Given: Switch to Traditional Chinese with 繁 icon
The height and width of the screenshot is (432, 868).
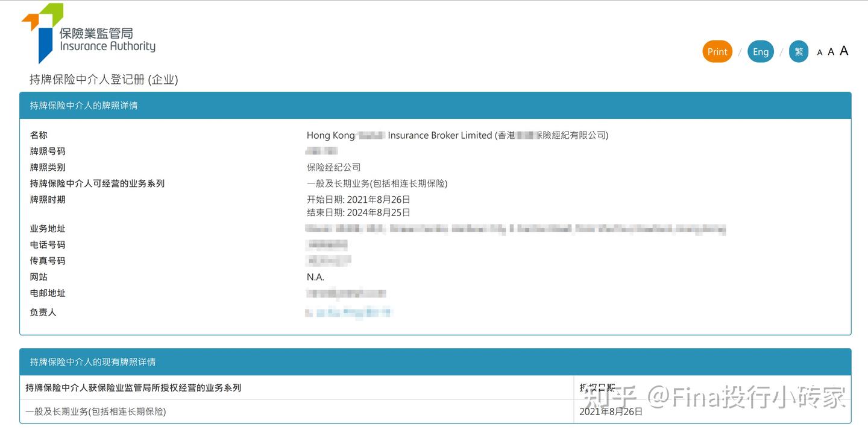Looking at the screenshot, I should pos(798,51).
